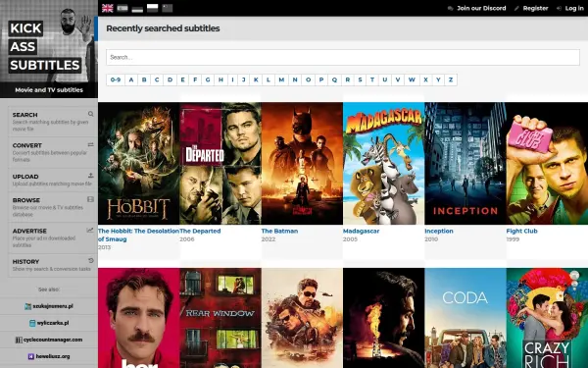The image size is (588, 368).
Task: Click the Madagascar title link
Action: point(361,231)
